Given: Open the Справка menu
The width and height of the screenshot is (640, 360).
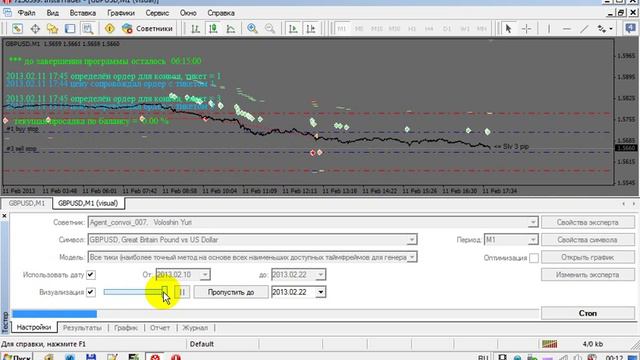Looking at the screenshot, I should click(221, 13).
